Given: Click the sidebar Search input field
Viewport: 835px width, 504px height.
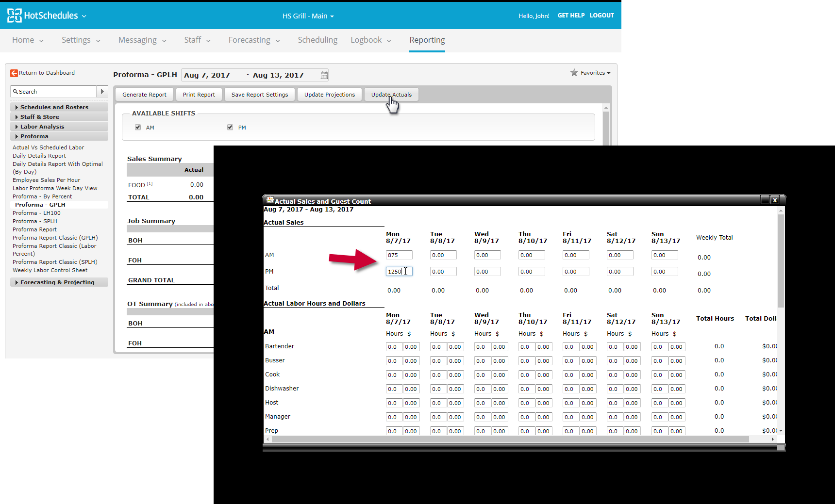Looking at the screenshot, I should tap(53, 92).
